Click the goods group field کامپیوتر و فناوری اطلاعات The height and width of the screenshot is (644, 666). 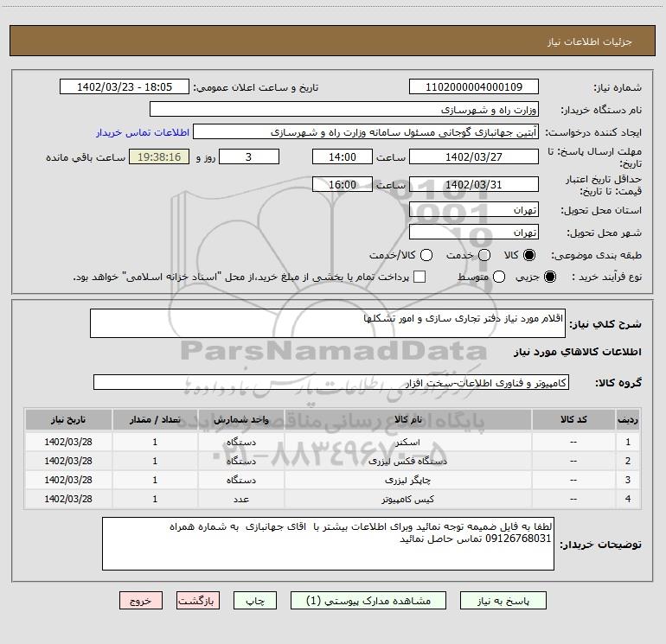[x=331, y=382]
